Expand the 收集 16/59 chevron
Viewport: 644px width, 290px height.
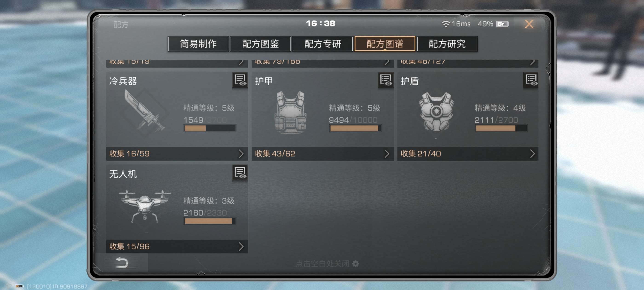click(241, 154)
